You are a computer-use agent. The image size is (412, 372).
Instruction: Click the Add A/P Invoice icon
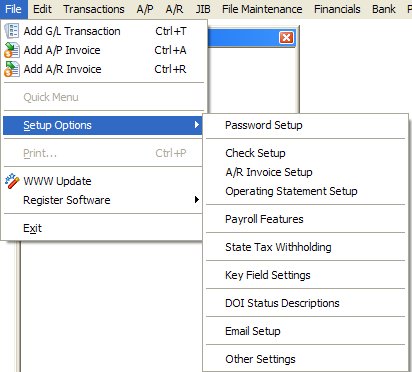(x=12, y=50)
